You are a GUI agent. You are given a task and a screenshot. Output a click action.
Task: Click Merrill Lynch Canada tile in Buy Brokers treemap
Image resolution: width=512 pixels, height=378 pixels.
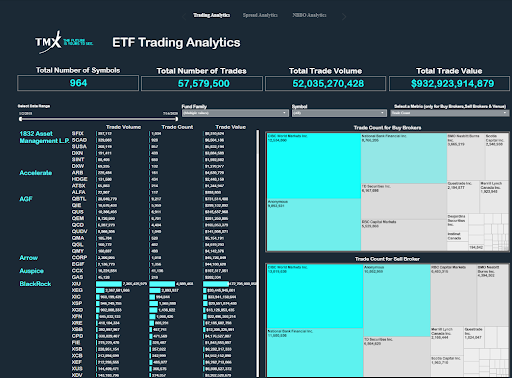click(x=493, y=197)
